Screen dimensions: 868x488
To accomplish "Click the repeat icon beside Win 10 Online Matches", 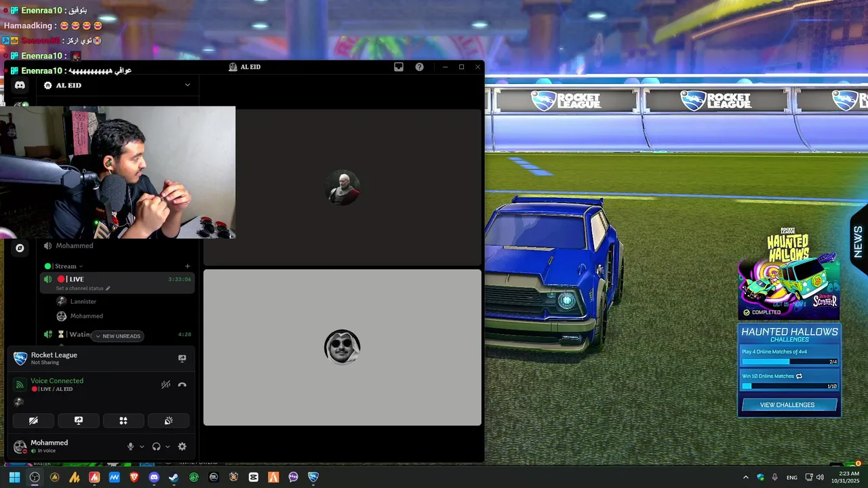I will pyautogui.click(x=799, y=376).
